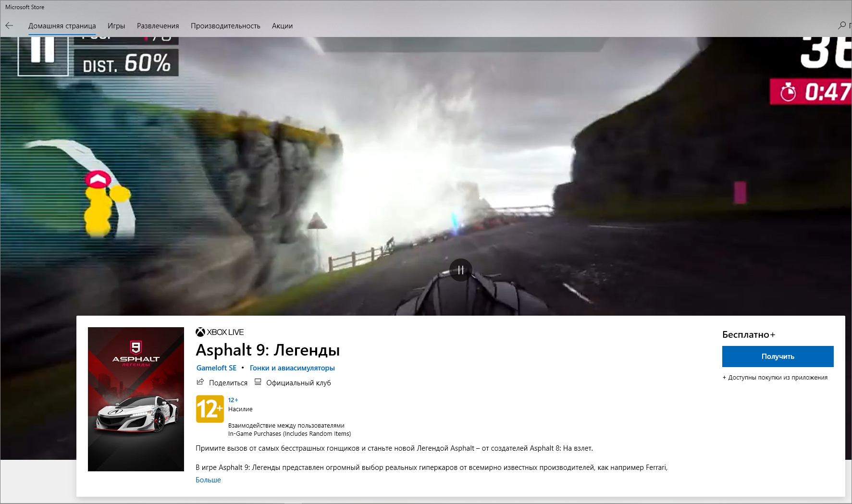
Task: Click the Xbox Live logo
Action: click(220, 332)
